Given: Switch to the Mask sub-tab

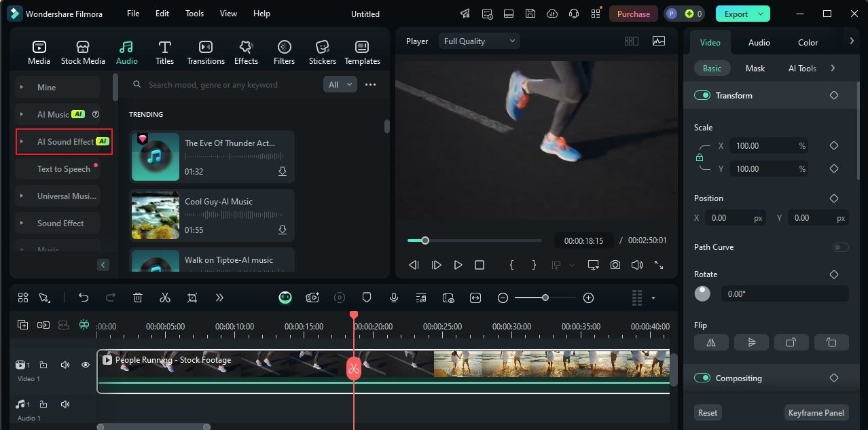Looking at the screenshot, I should click(x=755, y=68).
